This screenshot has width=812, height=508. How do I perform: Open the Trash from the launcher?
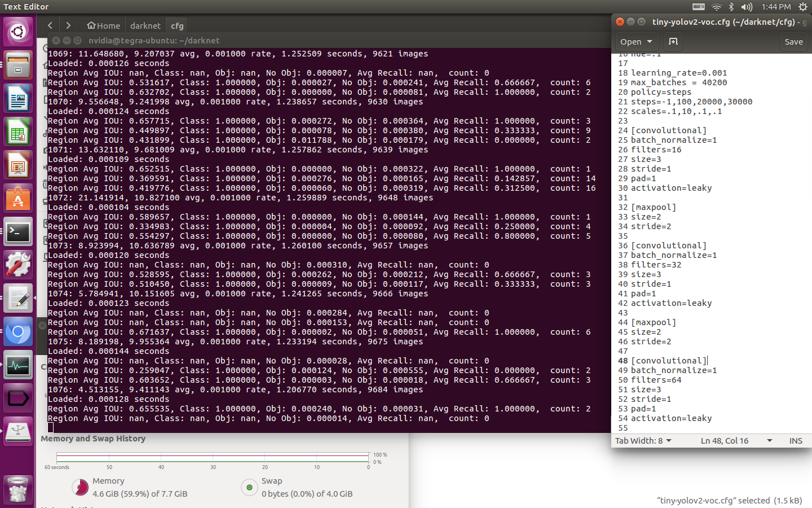(x=18, y=490)
